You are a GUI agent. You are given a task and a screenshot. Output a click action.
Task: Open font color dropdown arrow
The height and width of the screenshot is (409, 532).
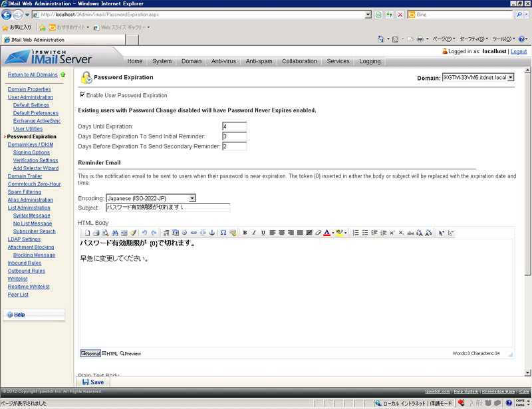click(x=333, y=233)
